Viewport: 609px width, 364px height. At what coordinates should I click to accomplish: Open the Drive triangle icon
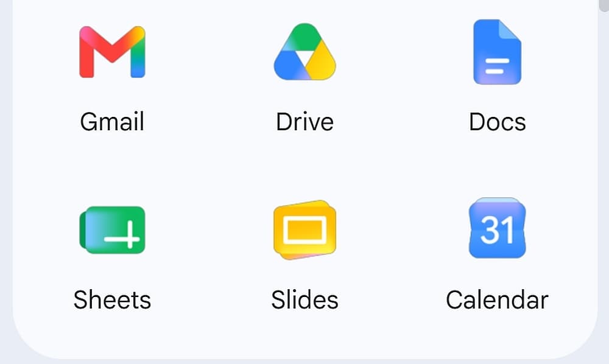305,52
